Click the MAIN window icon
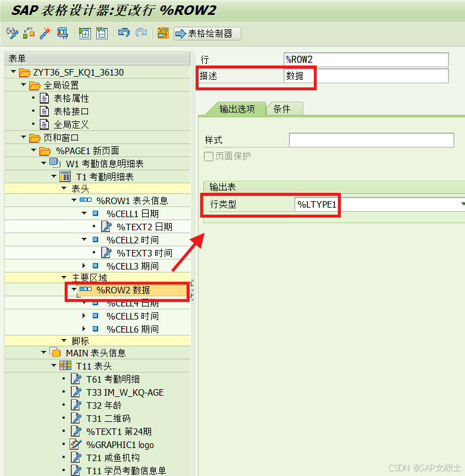Viewport: 465px width, 476px height. click(55, 352)
